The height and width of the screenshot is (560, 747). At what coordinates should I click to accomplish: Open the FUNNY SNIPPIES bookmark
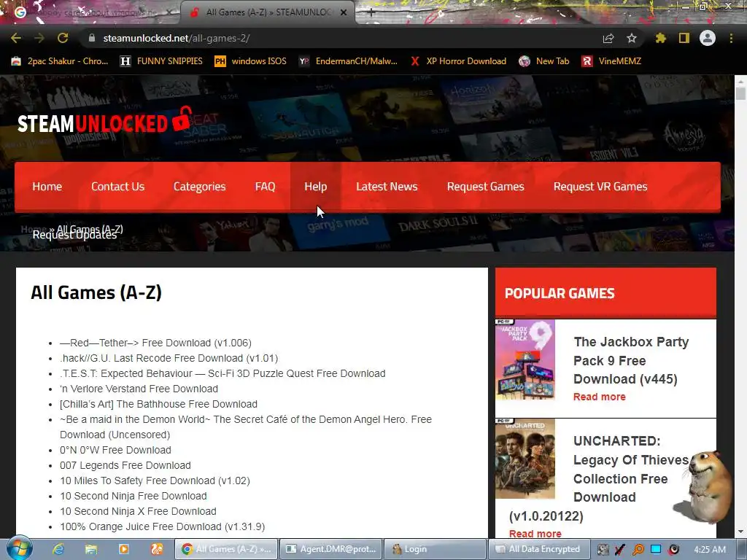(x=161, y=61)
